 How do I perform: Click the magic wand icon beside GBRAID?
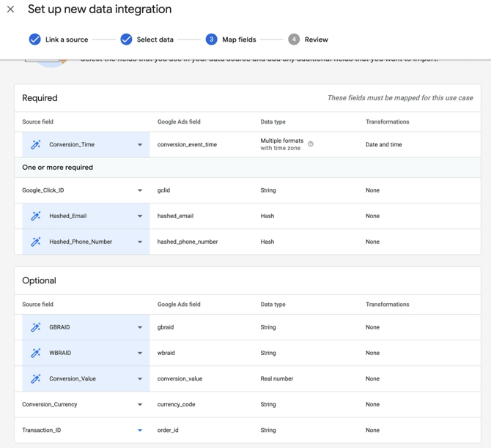35,327
